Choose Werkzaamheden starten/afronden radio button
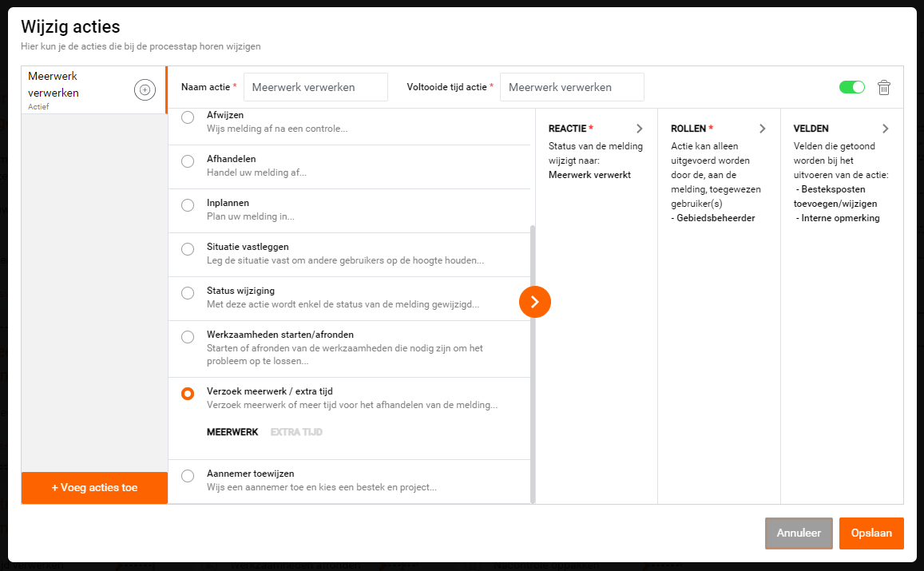The height and width of the screenshot is (571, 924). 188,337
